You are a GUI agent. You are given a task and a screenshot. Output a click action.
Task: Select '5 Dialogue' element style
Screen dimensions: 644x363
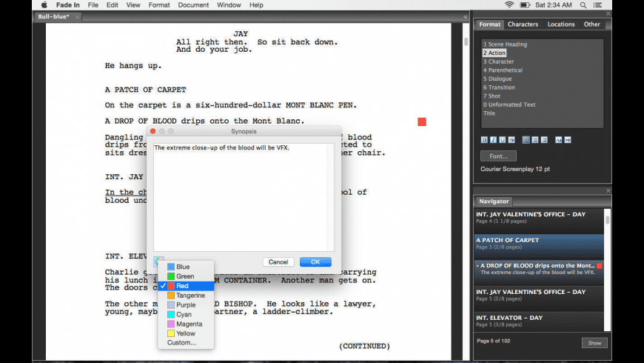[x=497, y=79]
